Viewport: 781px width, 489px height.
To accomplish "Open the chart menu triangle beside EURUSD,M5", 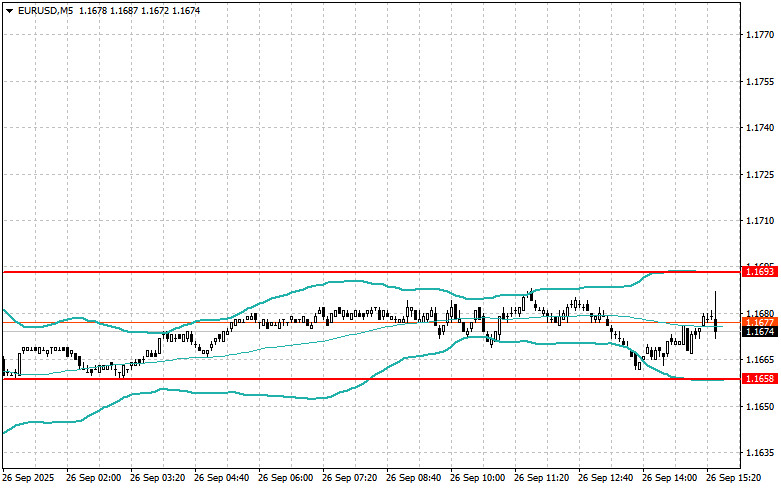I will pos(9,11).
